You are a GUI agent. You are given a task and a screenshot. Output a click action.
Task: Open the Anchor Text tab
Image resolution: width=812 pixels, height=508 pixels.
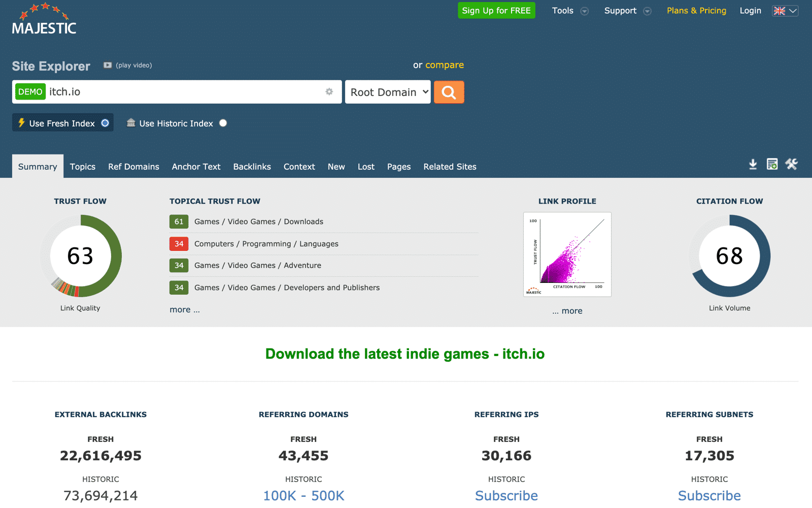click(196, 167)
